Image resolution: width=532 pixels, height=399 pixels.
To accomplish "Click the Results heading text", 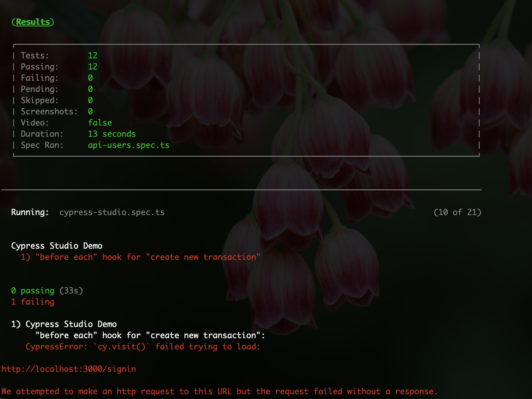I will tap(33, 22).
